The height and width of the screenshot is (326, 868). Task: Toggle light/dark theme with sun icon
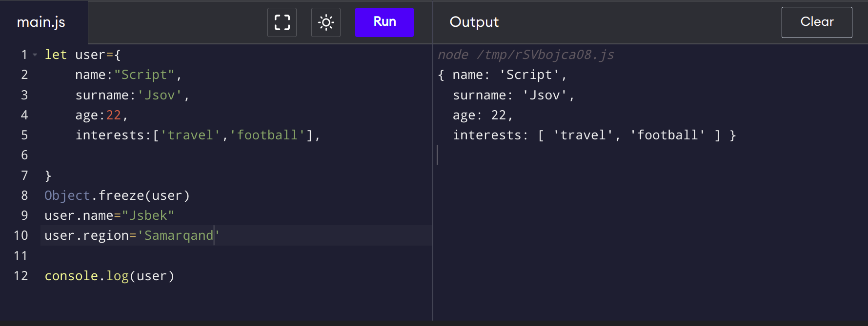click(x=326, y=22)
